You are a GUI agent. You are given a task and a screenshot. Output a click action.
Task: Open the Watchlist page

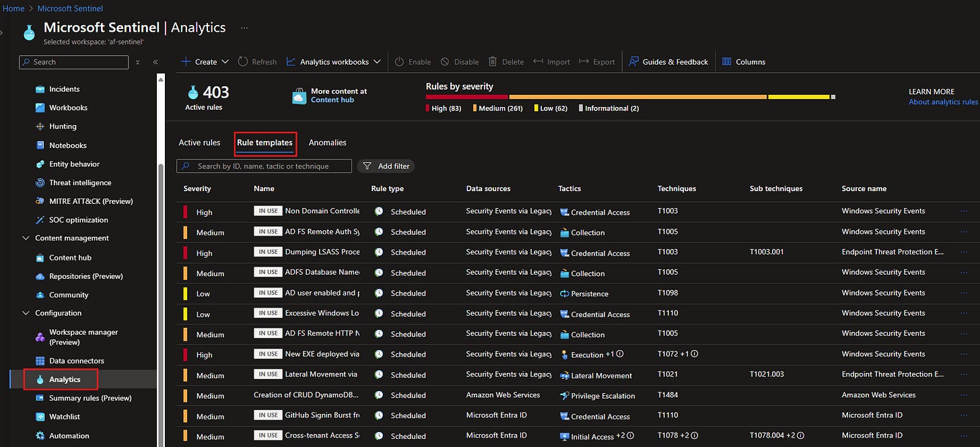(x=65, y=417)
